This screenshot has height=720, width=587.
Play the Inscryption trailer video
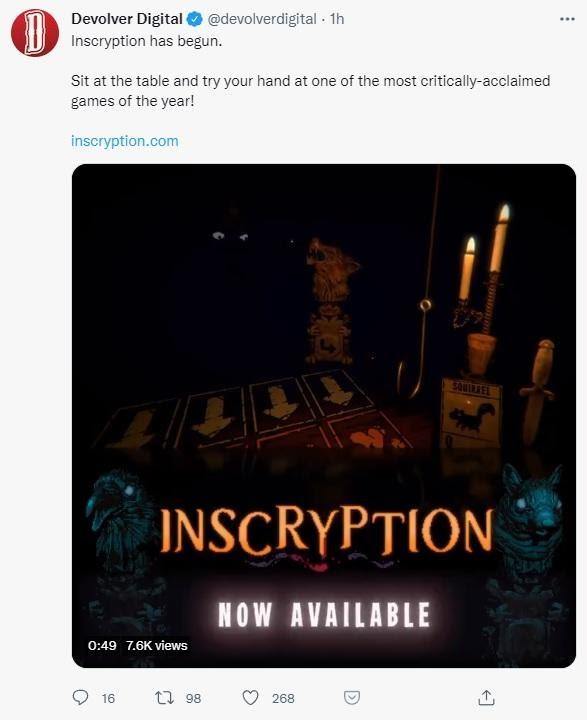coord(324,416)
